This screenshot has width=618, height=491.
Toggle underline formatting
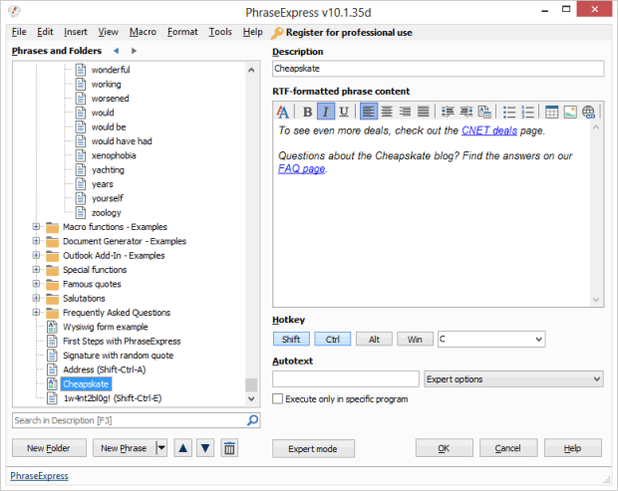click(x=344, y=112)
